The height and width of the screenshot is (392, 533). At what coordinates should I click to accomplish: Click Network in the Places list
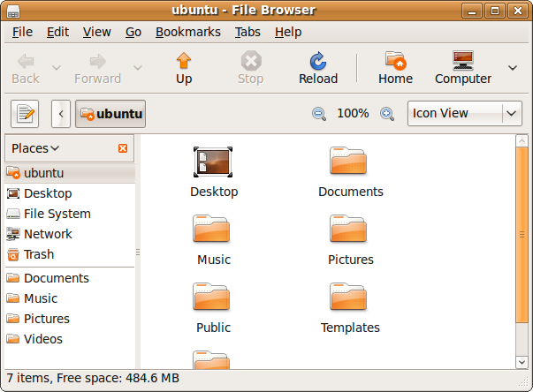tap(48, 234)
